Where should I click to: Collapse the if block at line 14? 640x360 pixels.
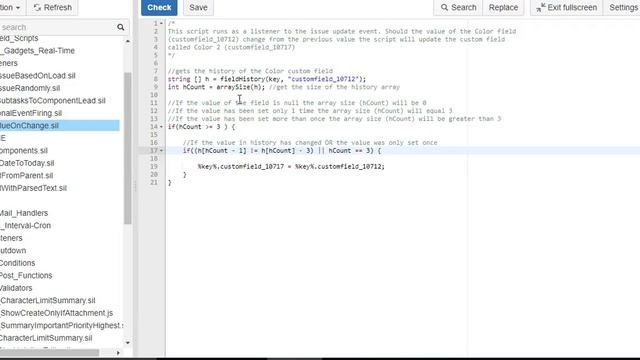[161, 127]
